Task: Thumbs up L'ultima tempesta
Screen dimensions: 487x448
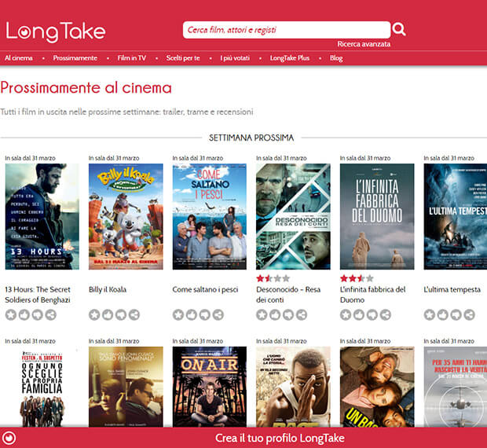Action: (443, 314)
